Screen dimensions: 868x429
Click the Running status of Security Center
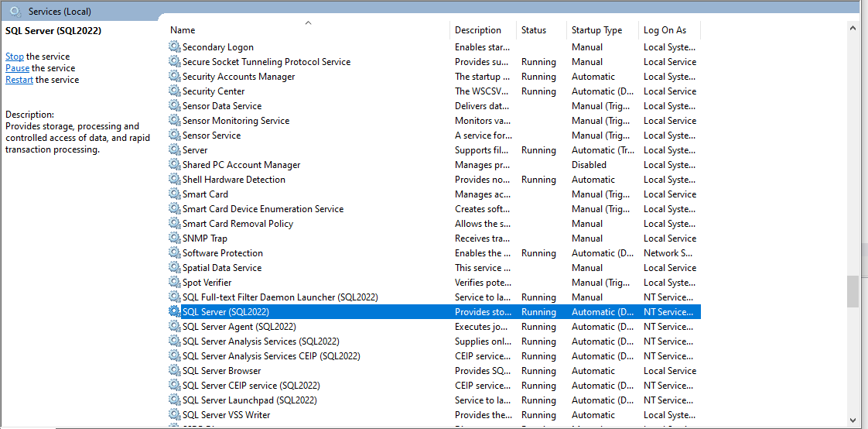tap(538, 91)
